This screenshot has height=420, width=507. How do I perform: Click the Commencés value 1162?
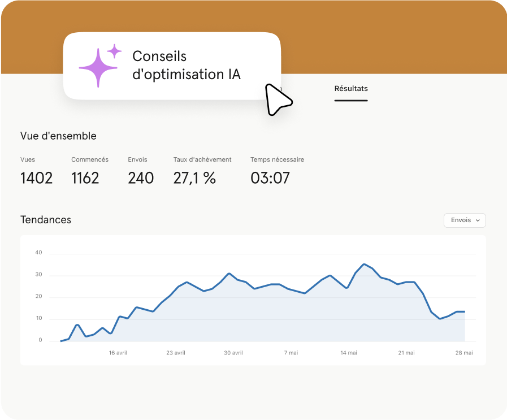point(85,178)
